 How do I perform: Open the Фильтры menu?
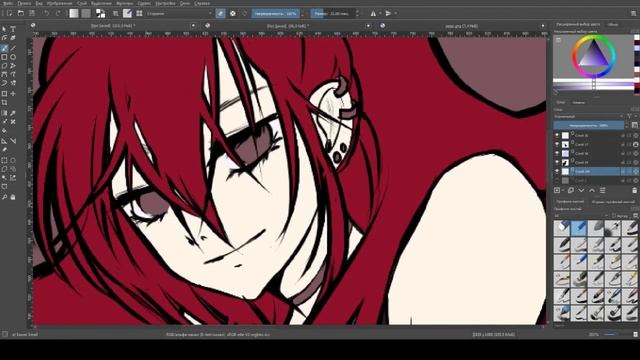(x=125, y=3)
